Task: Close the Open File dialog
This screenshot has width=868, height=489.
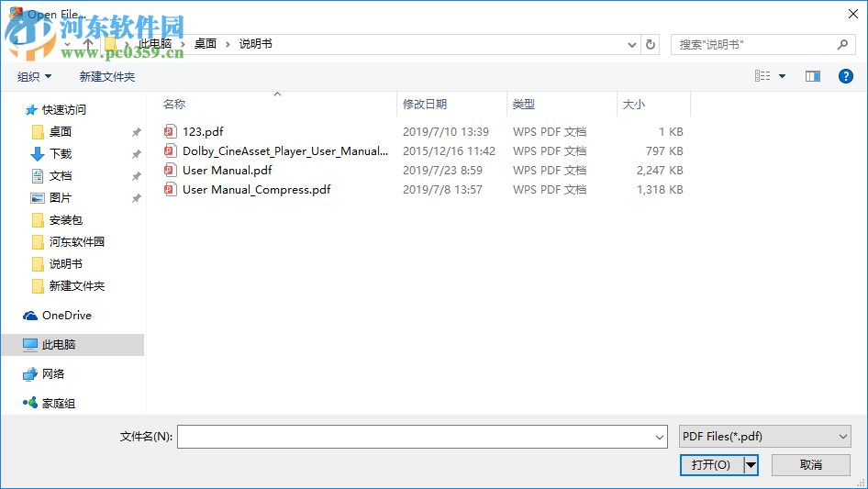Action: coord(853,14)
